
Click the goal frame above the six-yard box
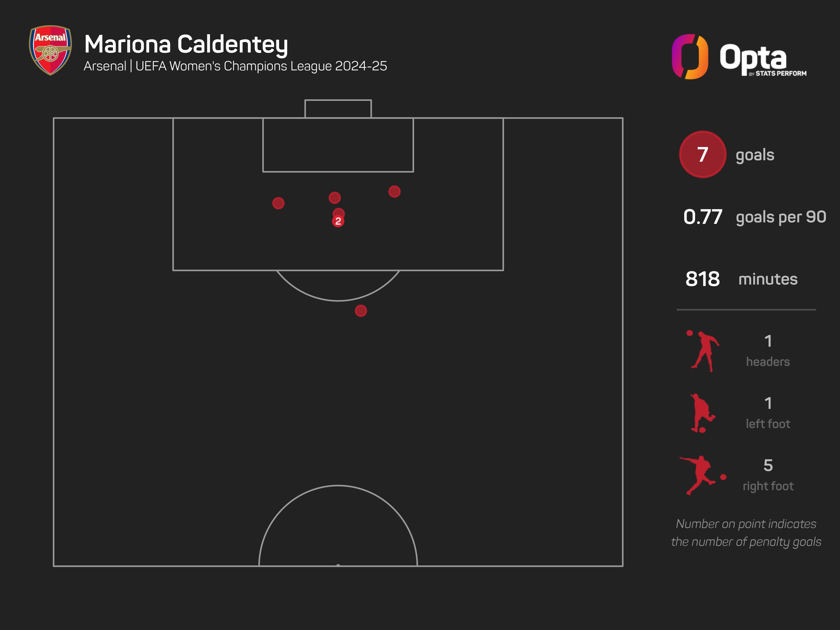coord(338,109)
